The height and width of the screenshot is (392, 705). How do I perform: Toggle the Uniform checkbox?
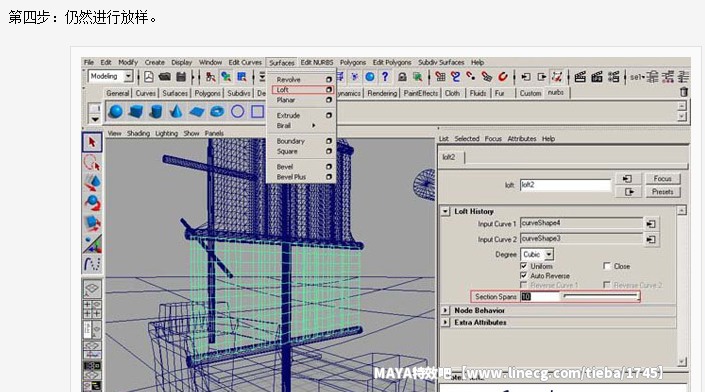tap(523, 266)
